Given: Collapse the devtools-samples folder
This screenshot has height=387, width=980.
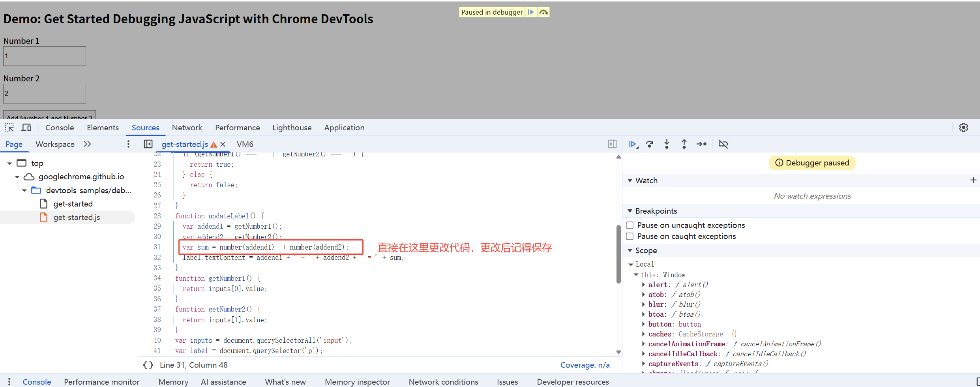Looking at the screenshot, I should pyautogui.click(x=24, y=190).
